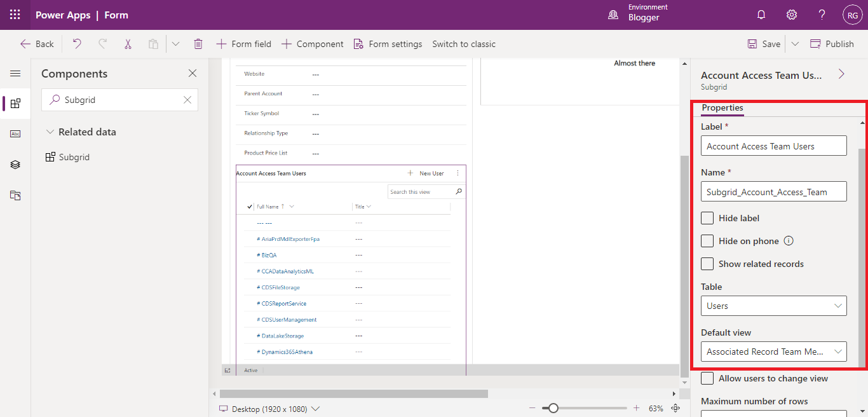Collapse the properties pane chevron

tap(841, 74)
